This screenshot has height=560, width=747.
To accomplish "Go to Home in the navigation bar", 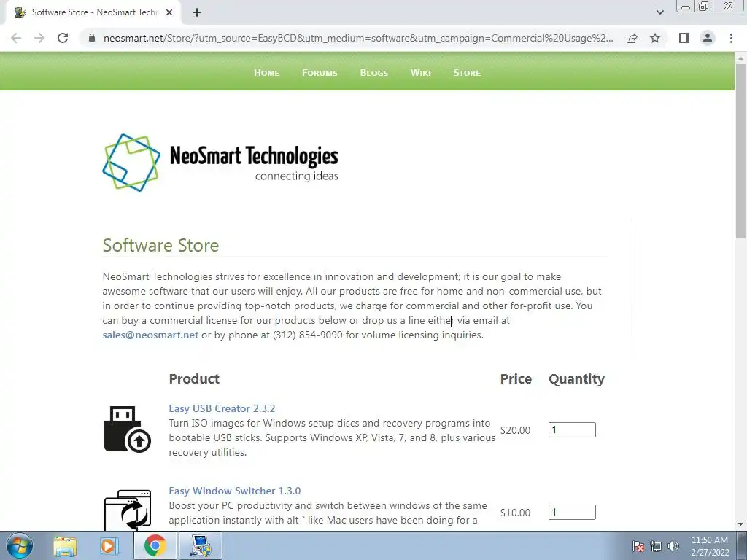I will (x=266, y=73).
